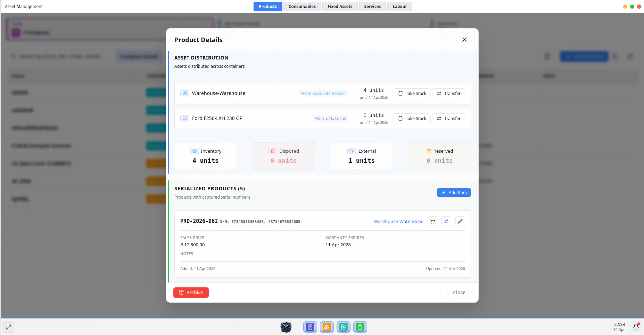This screenshot has height=335, width=644.
Task: Click the warehouse box icon beside Warehouse-Warehouse
Action: (x=184, y=93)
